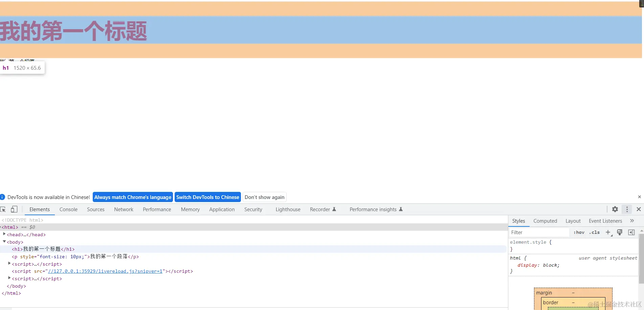Open the Sources tab
This screenshot has height=310, width=644.
[x=96, y=209]
